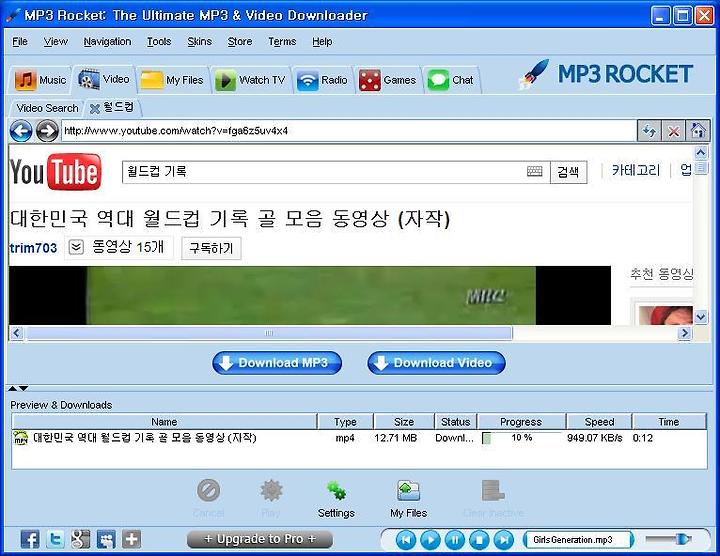
Task: Click horizontal scrollbar right arrow
Action: (x=685, y=333)
